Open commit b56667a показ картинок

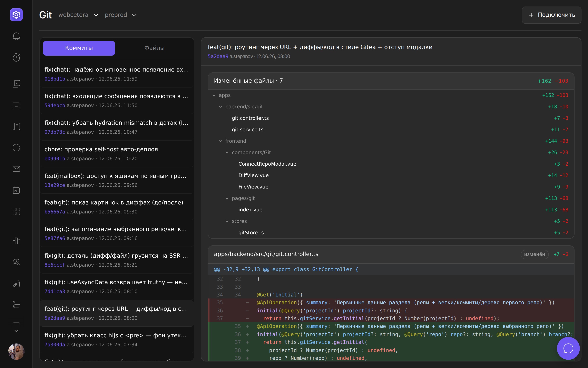(117, 207)
